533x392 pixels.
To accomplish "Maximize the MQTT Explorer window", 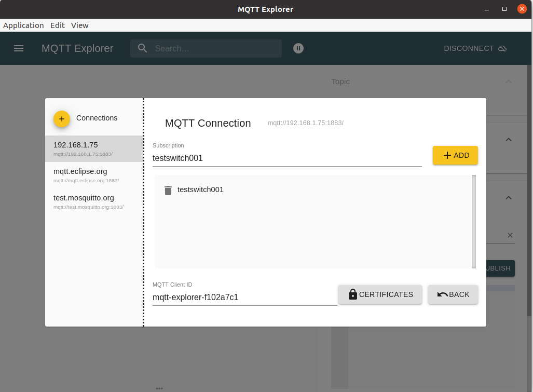I will point(504,9).
